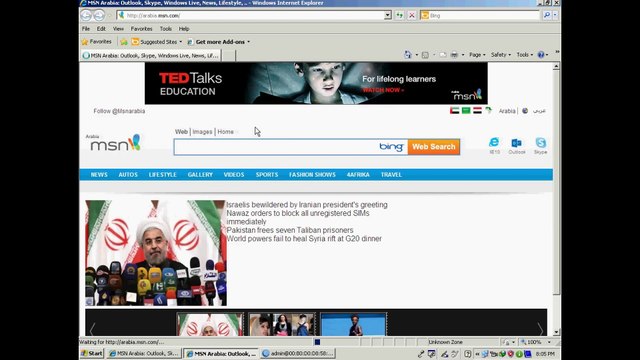Click the Stop loading X button
The height and width of the screenshot is (360, 640).
[412, 16]
